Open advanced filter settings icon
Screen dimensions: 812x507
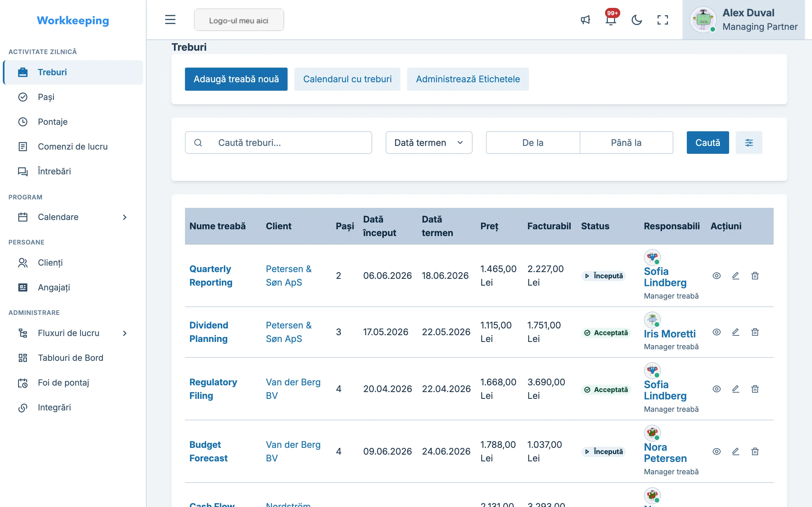click(x=749, y=143)
